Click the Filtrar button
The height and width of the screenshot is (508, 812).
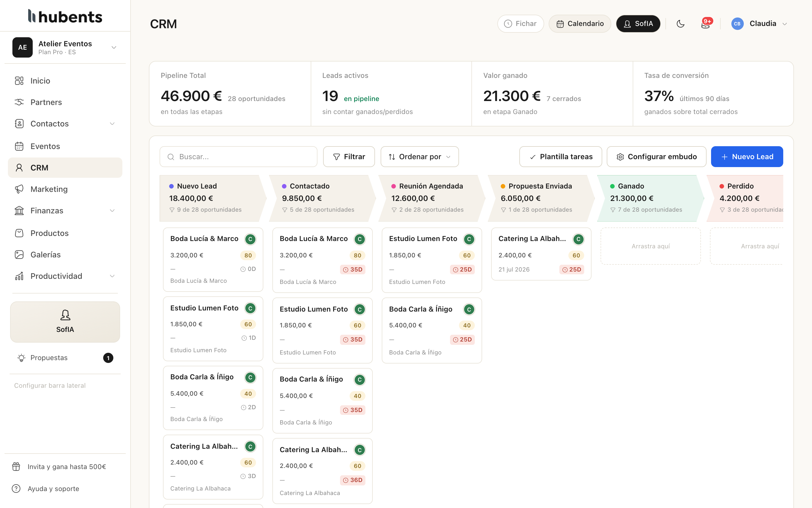349,157
